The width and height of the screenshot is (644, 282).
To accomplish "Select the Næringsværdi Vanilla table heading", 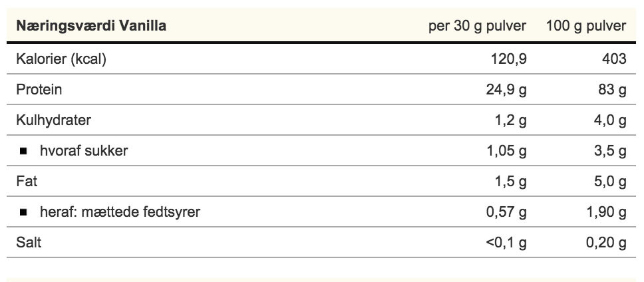I will click(x=91, y=26).
